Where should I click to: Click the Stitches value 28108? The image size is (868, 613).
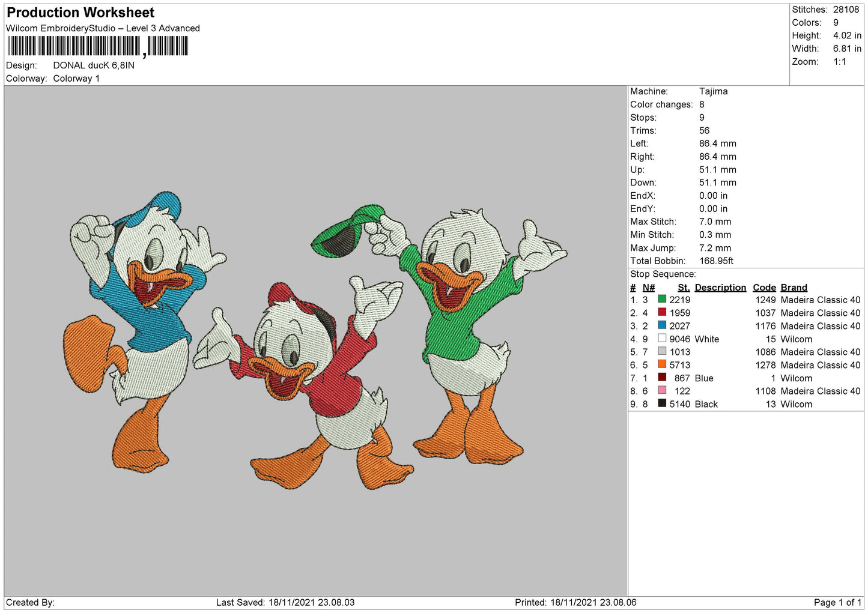[x=846, y=10]
